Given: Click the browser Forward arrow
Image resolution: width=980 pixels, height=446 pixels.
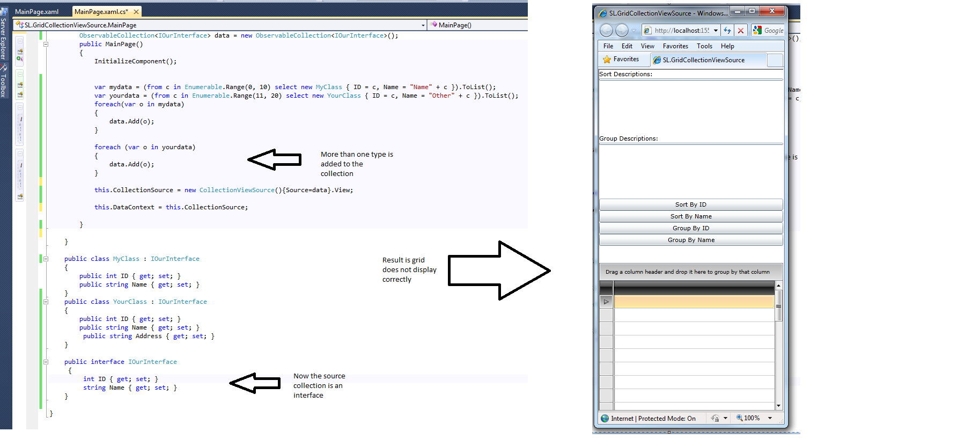Looking at the screenshot, I should pyautogui.click(x=622, y=31).
